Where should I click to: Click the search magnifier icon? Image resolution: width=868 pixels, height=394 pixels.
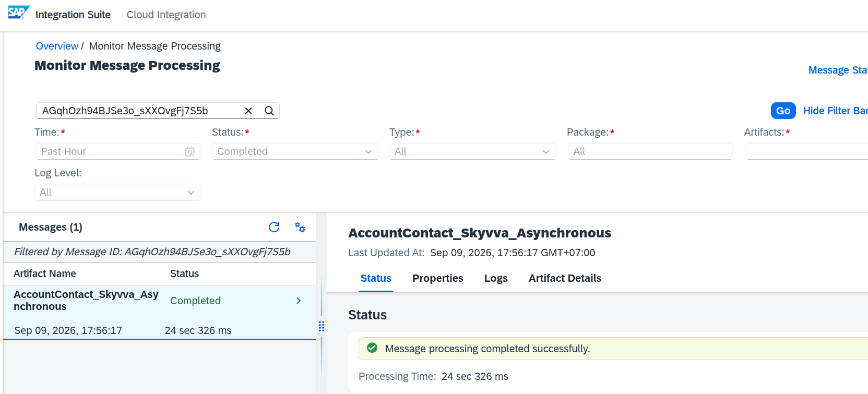(269, 111)
